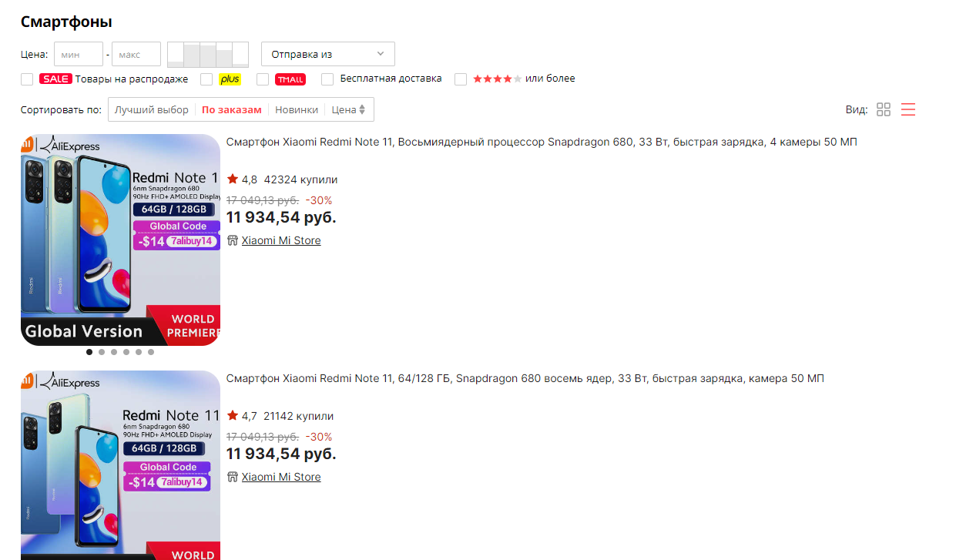Switch to grid view icon

click(884, 109)
